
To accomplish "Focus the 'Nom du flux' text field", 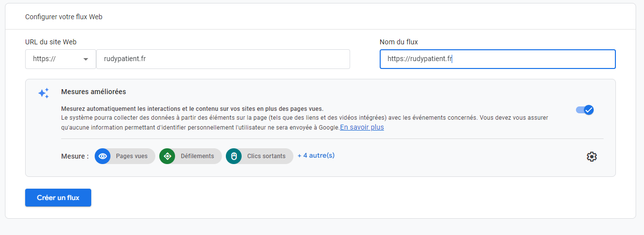I will point(497,59).
